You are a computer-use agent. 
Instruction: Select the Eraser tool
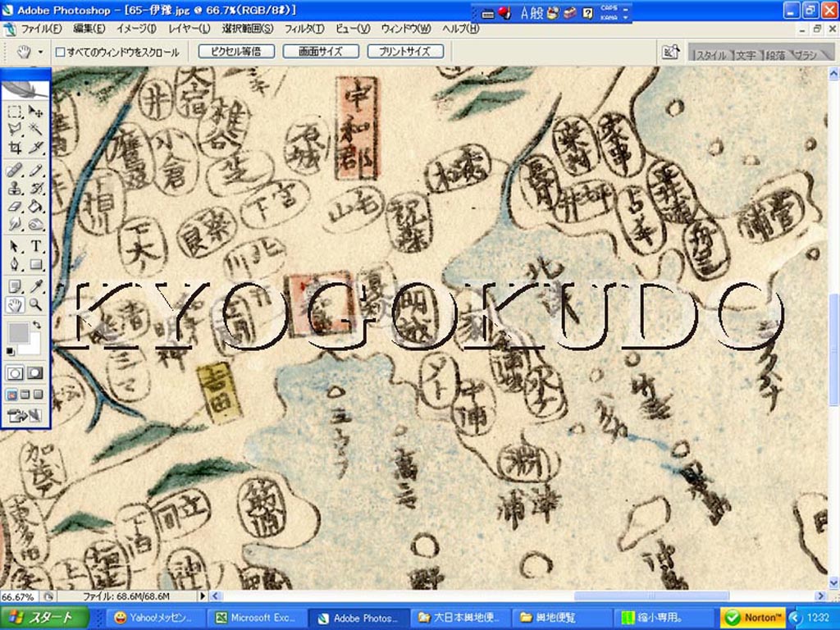coord(15,206)
